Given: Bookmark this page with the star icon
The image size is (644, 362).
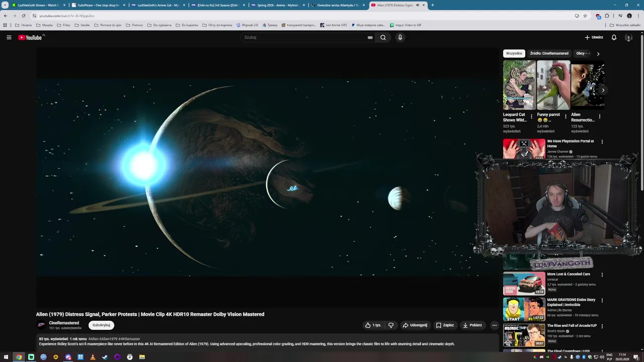Looking at the screenshot, I should (x=585, y=16).
